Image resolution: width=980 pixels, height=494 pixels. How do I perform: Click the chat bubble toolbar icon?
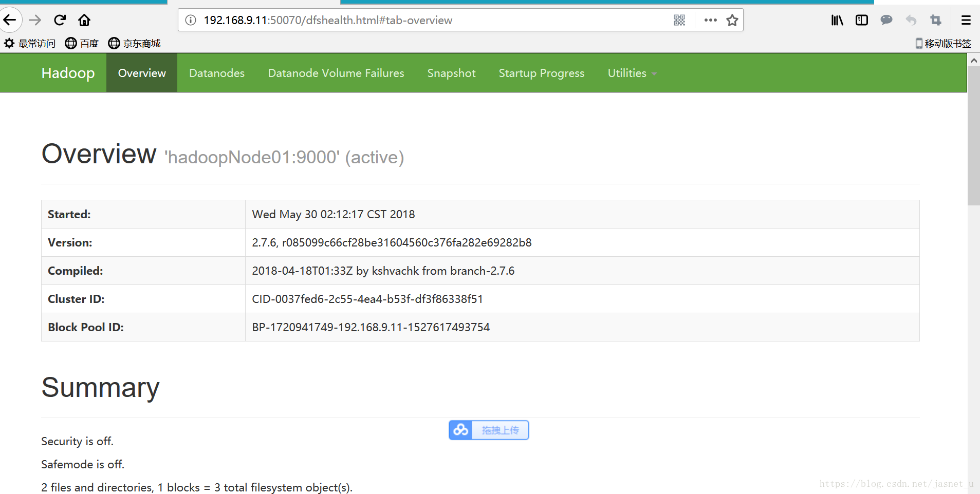(x=886, y=20)
